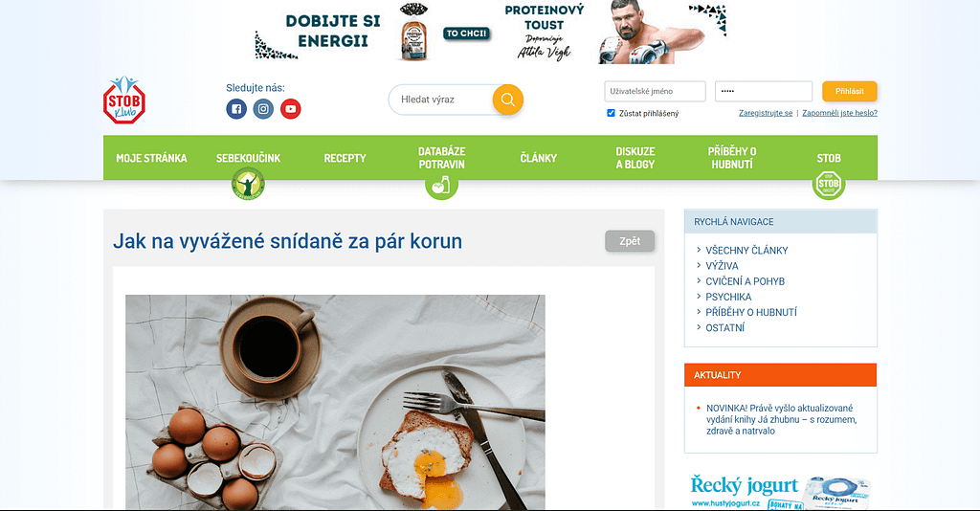Open the Instagram social icon
980x511 pixels.
pyautogui.click(x=263, y=109)
